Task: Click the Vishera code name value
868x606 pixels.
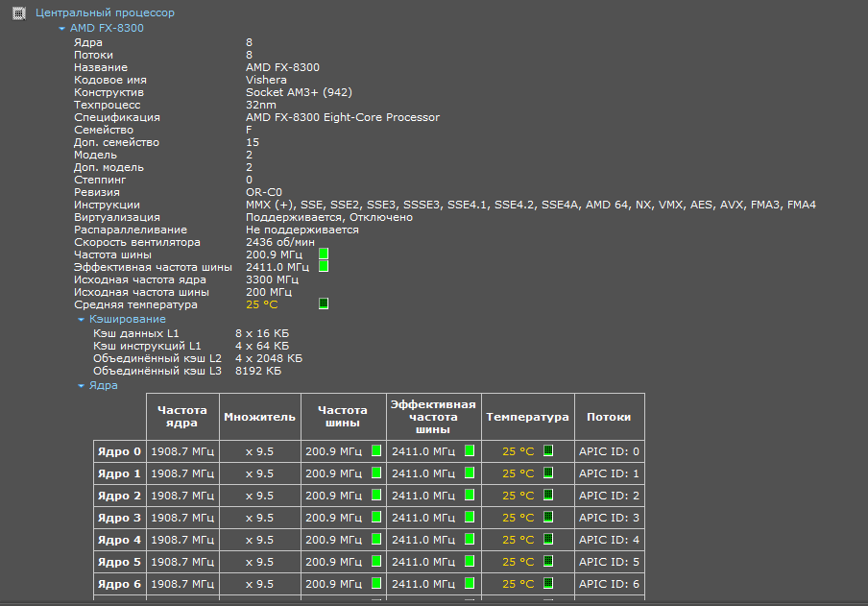Action: coord(266,80)
